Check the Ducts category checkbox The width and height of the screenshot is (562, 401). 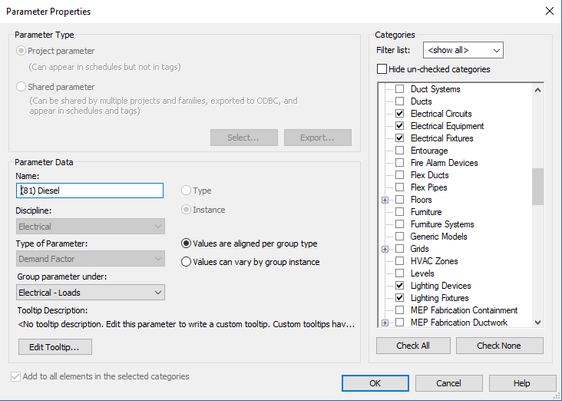pos(399,101)
